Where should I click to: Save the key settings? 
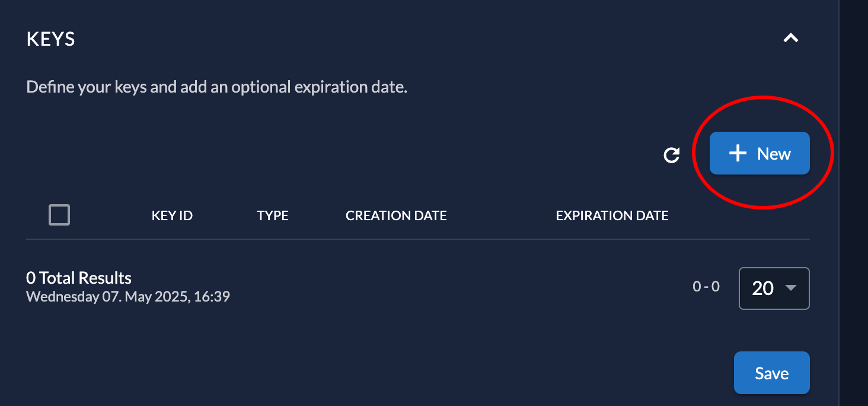click(x=771, y=373)
